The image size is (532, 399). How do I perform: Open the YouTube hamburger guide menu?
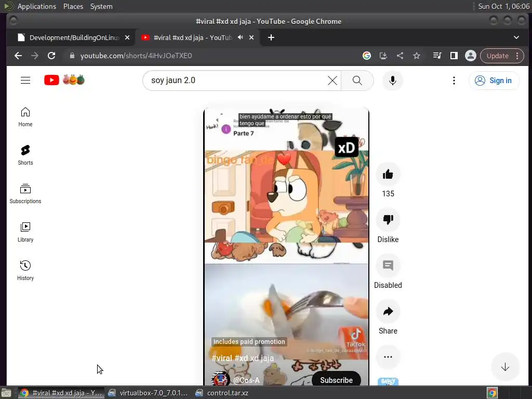point(25,81)
